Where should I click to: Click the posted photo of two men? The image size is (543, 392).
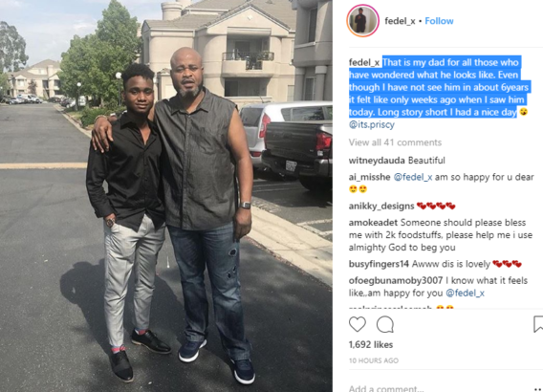click(166, 196)
